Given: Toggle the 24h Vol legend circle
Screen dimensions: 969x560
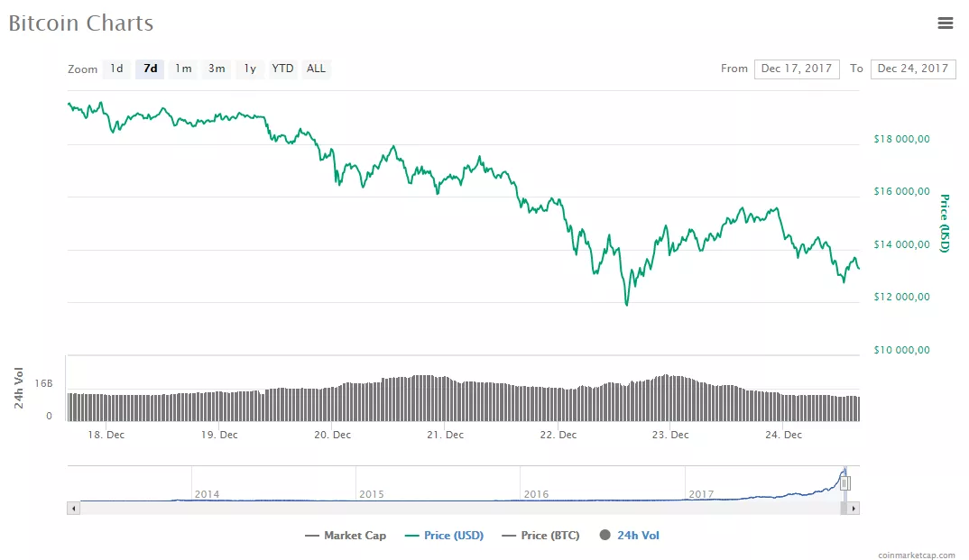Looking at the screenshot, I should [x=605, y=536].
